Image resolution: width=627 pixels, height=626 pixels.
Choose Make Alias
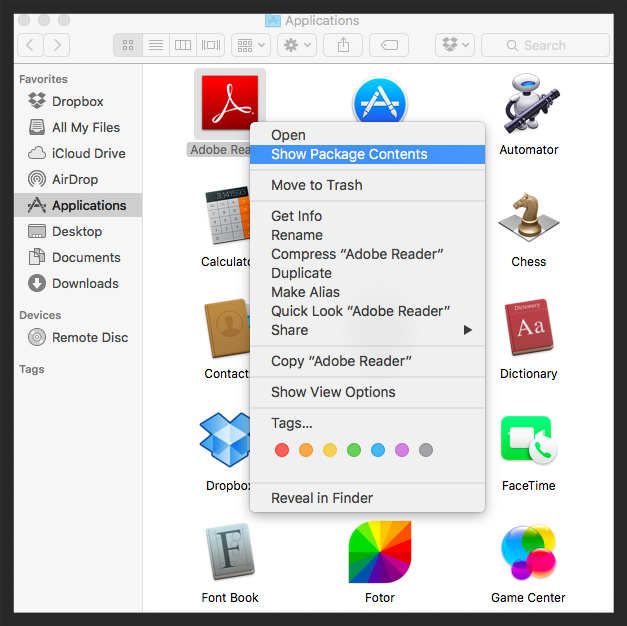(367, 292)
